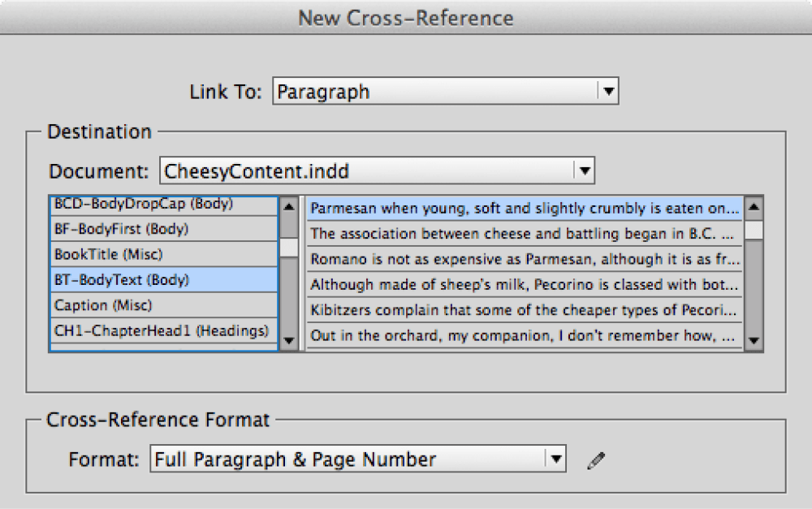812x509 pixels.
Task: Open the Link To dropdown arrow
Action: (x=608, y=91)
